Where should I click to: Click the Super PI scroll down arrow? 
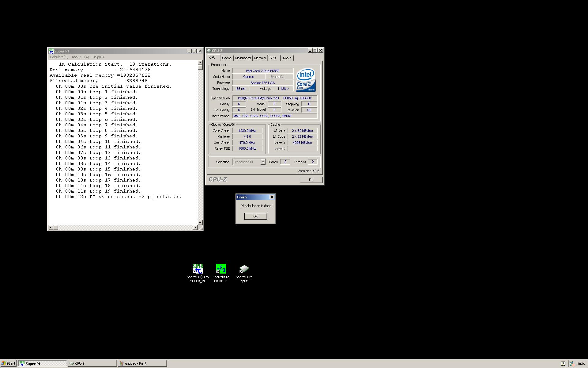pyautogui.click(x=200, y=223)
